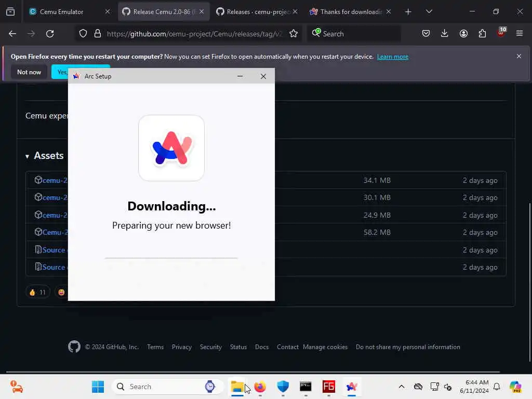Click the page vertical scrollbar
Image resolution: width=532 pixels, height=399 pixels.
click(x=529, y=282)
